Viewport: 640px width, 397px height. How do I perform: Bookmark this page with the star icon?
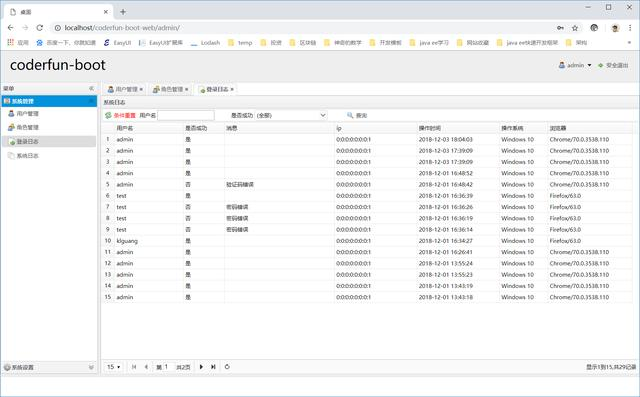(x=575, y=28)
